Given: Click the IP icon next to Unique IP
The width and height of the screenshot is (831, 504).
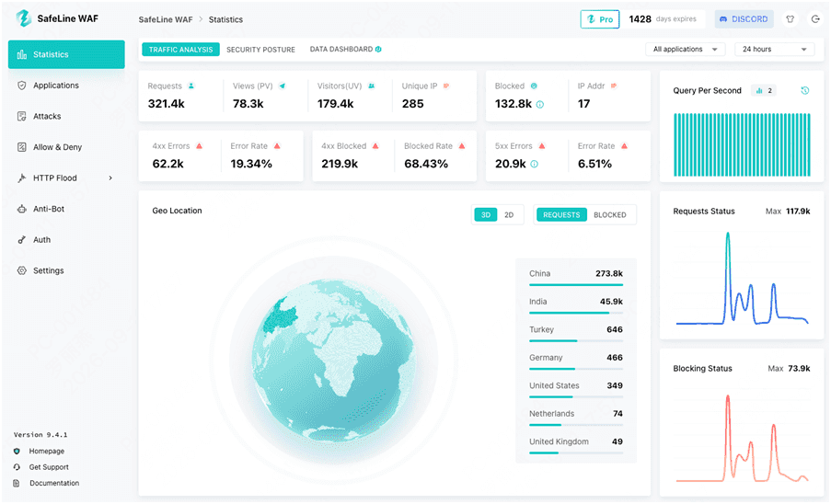Looking at the screenshot, I should (x=446, y=86).
